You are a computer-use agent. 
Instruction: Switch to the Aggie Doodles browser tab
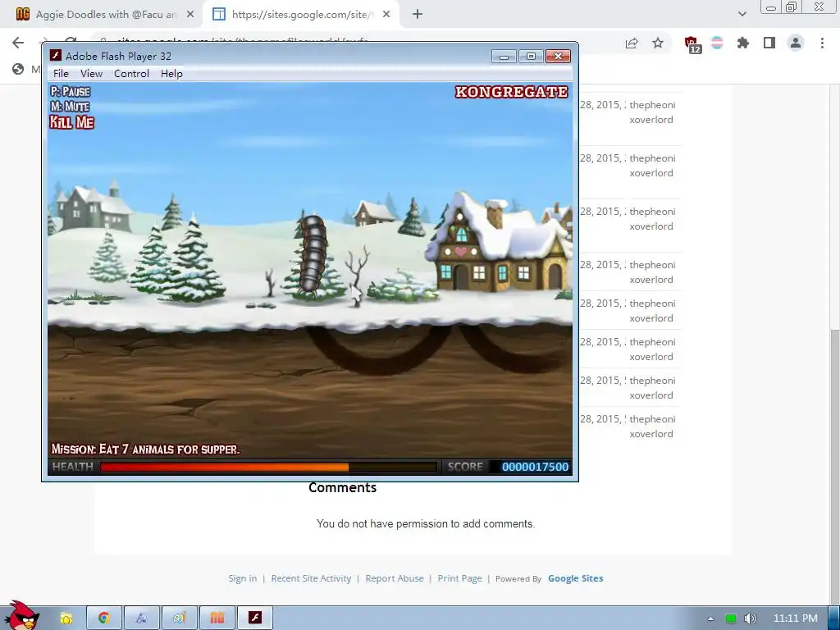pos(106,15)
